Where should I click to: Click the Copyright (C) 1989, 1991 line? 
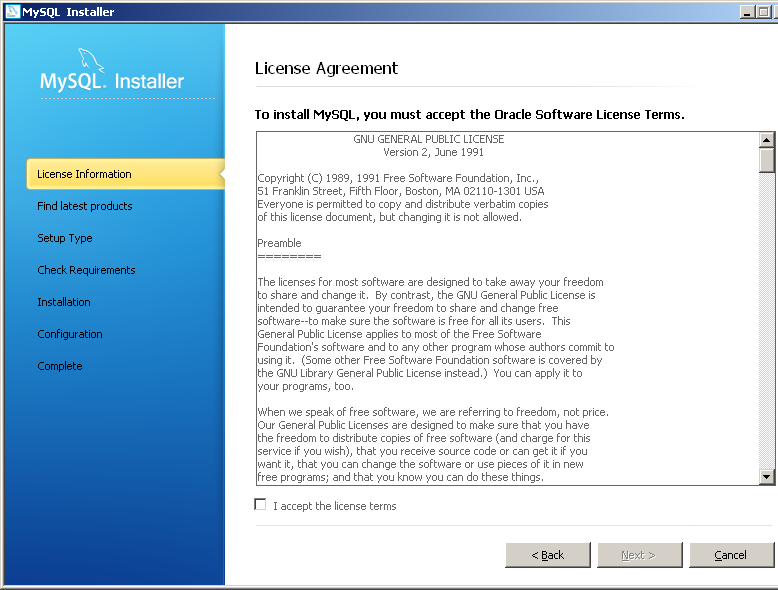(398, 178)
